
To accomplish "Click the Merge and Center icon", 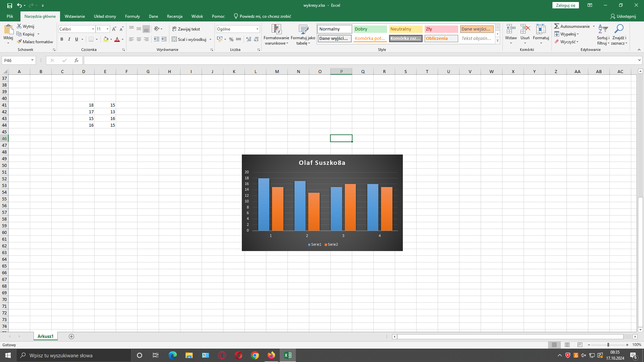I will click(174, 39).
